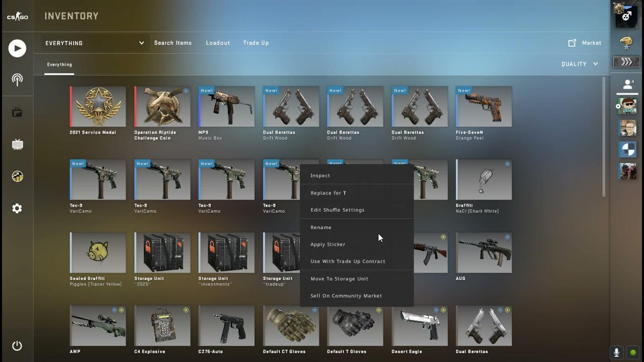Screen dimensions: 644x362
Task: Switch to the Trade Up tab
Action: [256, 43]
